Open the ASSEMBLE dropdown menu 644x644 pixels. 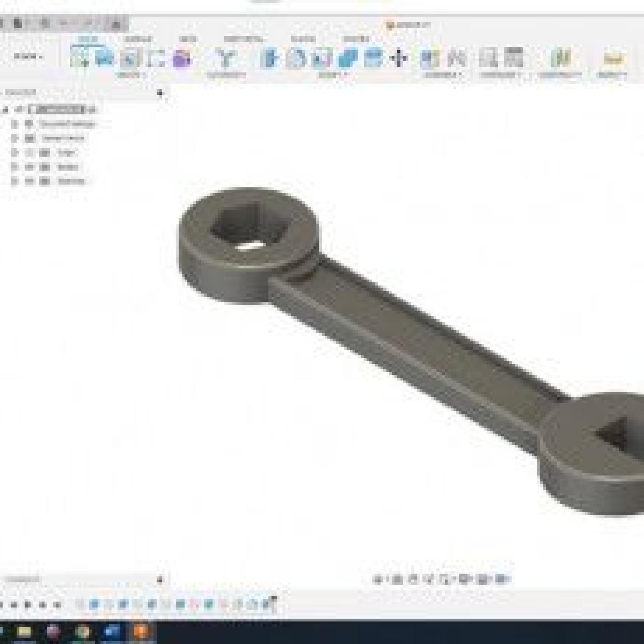click(x=443, y=75)
